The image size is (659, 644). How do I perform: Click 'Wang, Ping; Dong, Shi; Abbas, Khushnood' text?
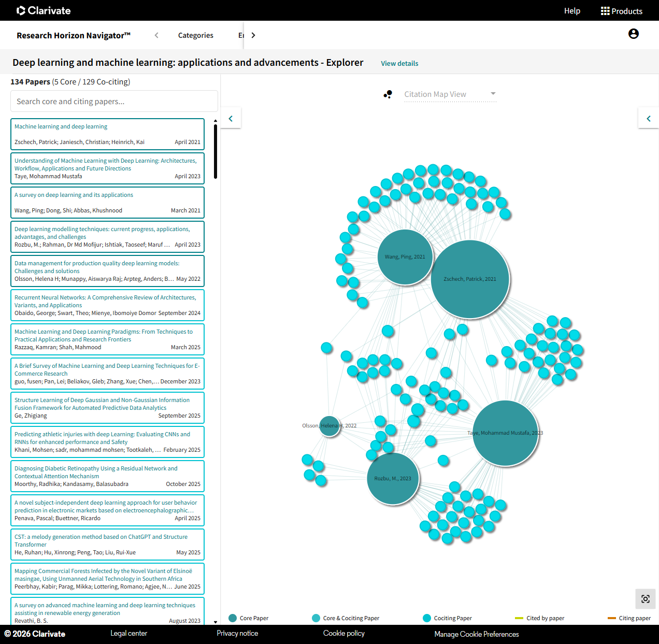click(x=68, y=210)
